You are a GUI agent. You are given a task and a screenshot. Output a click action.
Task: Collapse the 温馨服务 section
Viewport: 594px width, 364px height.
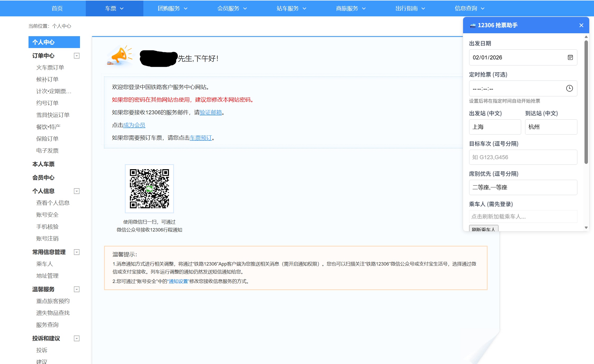[77, 289]
